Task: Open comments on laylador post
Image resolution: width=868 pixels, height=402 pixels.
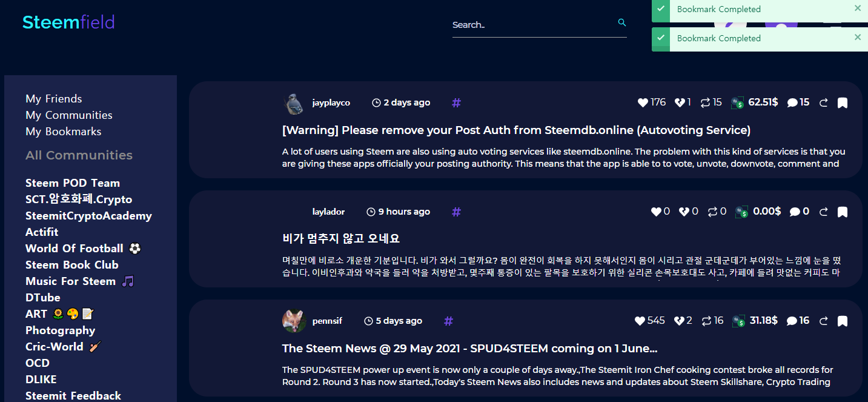Action: [795, 212]
